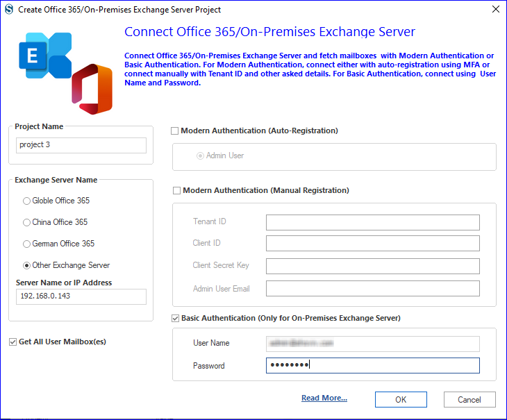Close the Create Project dialog

[x=495, y=9]
